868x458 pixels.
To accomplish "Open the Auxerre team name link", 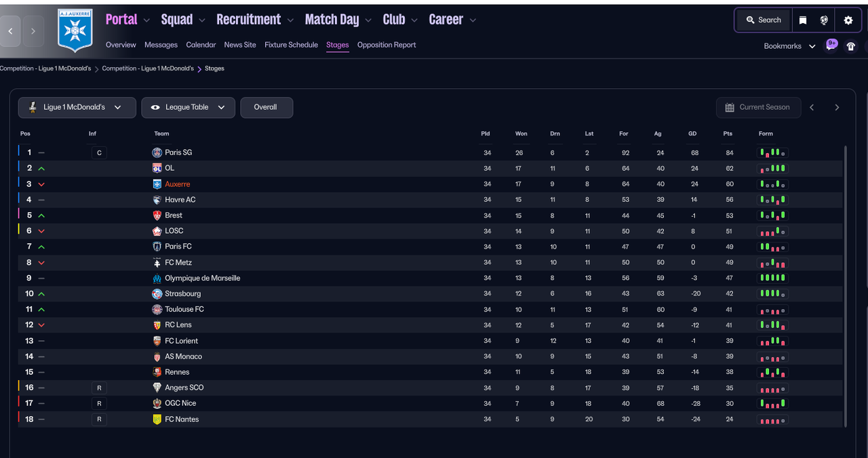I will click(177, 184).
